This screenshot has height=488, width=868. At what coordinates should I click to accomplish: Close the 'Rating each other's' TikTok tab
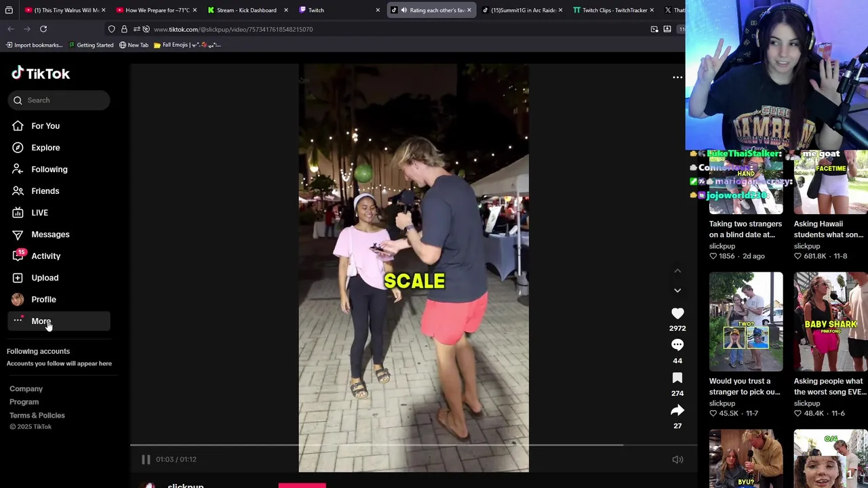469,10
